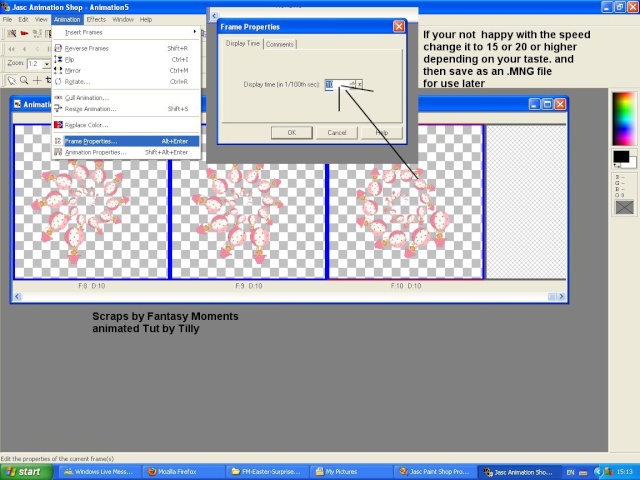Click the Cull Animation icon in the menu

tap(58, 98)
